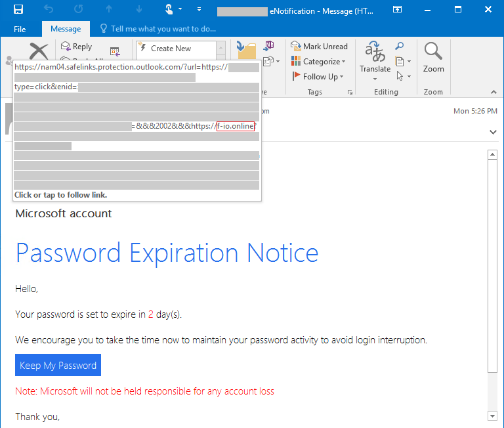Screen dimensions: 504x428
Task: Open Related items dropdown
Action: tap(403, 61)
